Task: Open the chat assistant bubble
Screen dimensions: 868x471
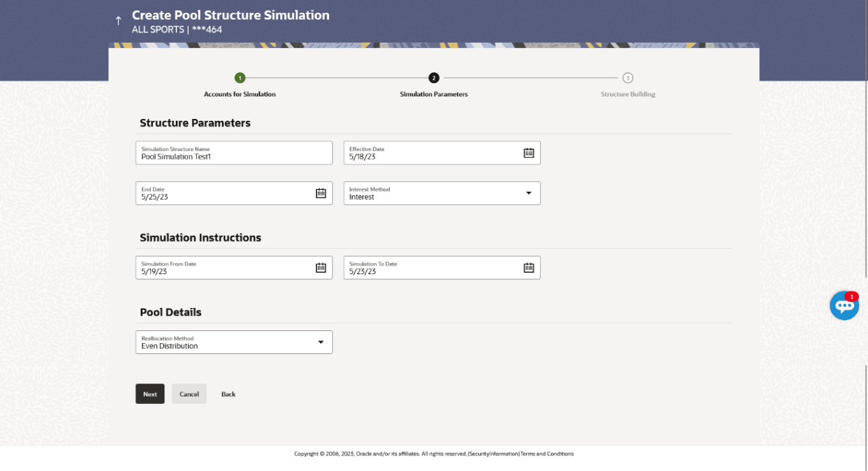Action: point(844,305)
